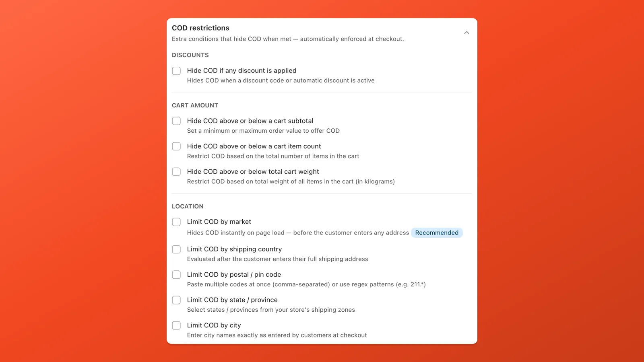This screenshot has width=644, height=362.
Task: Enable Limit COD by postal / pin code
Action: (176, 275)
